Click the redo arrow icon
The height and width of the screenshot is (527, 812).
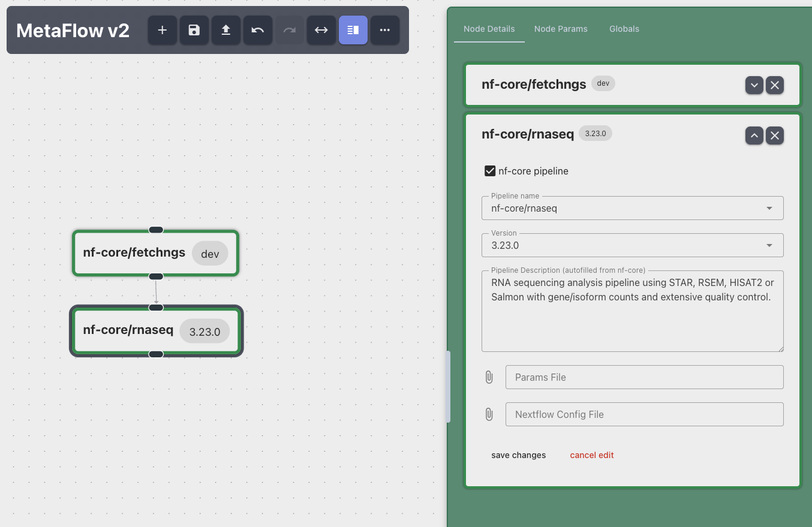point(290,30)
